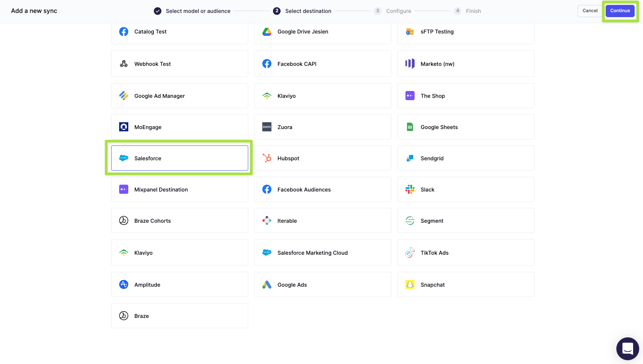Viewport: 643px width, 364px height.
Task: Select the Mixpanel Destination card
Action: point(179,189)
